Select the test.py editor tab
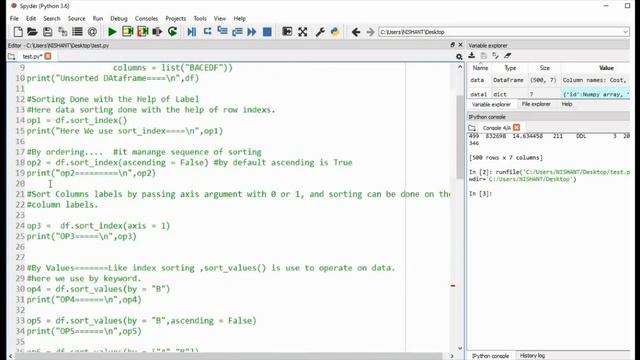The width and height of the screenshot is (640, 360). point(32,56)
